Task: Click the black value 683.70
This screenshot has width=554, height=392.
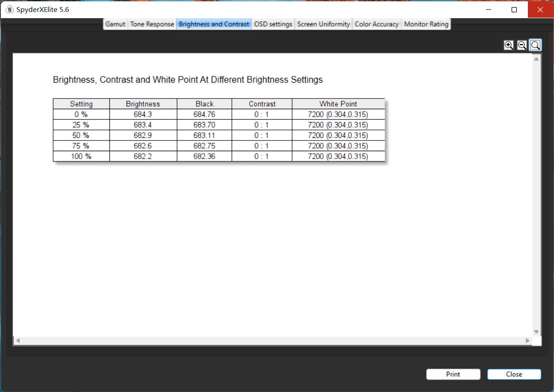Action: tap(204, 125)
